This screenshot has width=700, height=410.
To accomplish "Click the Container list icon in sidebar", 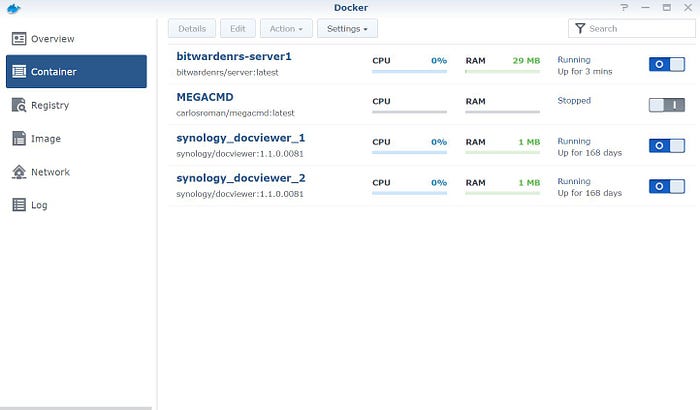I will coord(19,71).
